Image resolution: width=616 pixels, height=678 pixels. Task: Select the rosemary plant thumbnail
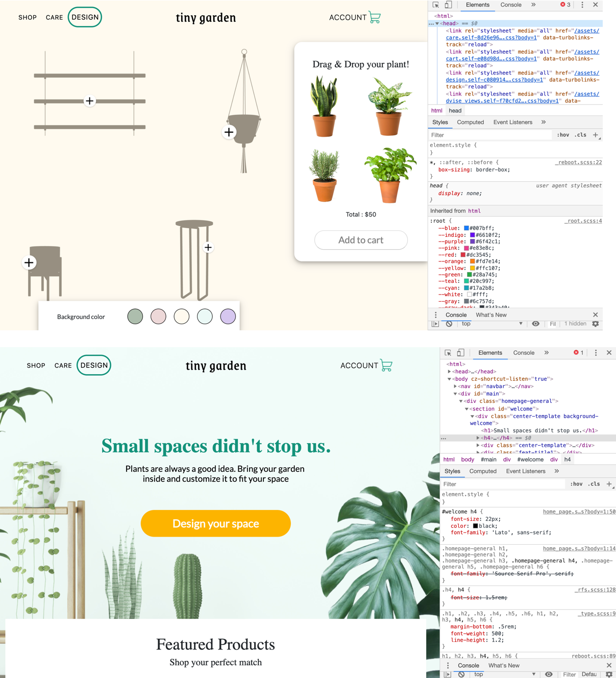(x=325, y=175)
